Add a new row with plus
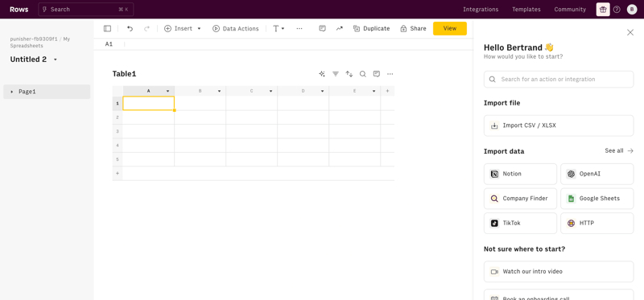The image size is (644, 300). [x=118, y=174]
